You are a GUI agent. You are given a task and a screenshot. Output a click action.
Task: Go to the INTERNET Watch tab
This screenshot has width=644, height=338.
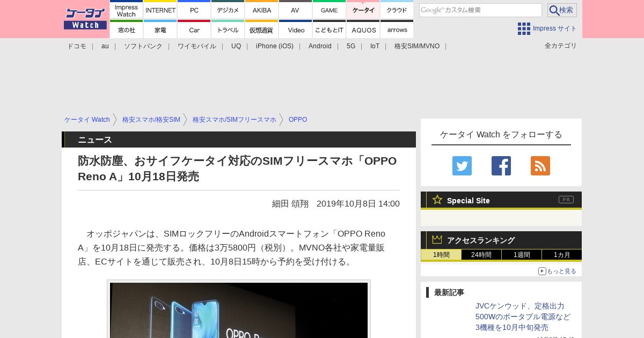pyautogui.click(x=160, y=10)
